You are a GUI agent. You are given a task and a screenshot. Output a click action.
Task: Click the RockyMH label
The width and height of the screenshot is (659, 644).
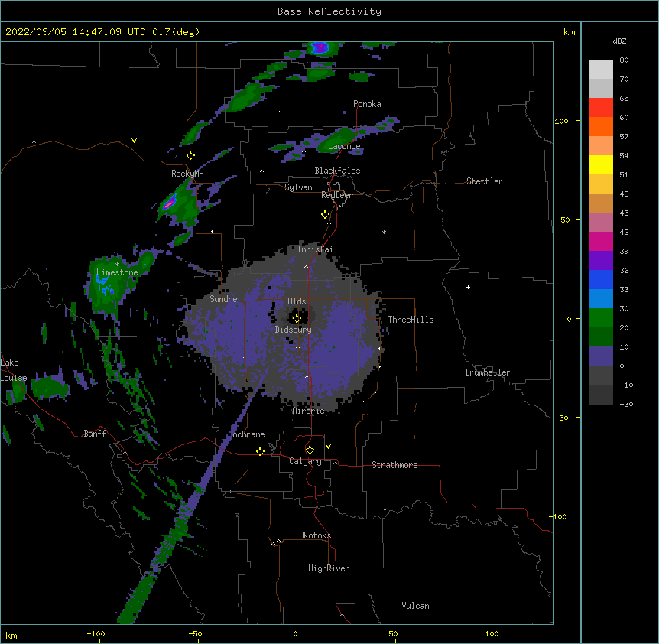point(187,174)
